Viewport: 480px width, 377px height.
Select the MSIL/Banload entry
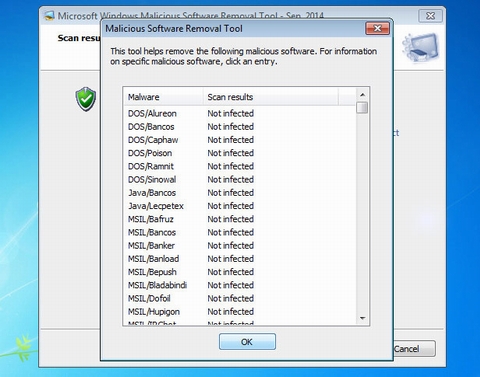154,259
